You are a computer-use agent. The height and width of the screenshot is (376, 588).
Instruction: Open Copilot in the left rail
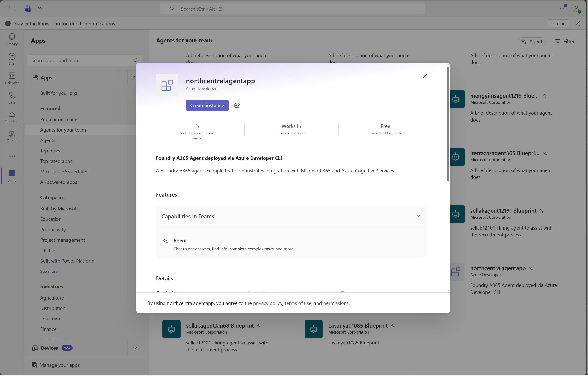coord(12,136)
